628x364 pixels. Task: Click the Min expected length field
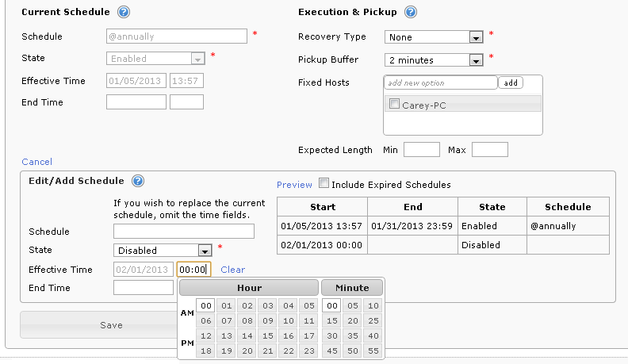(x=421, y=150)
